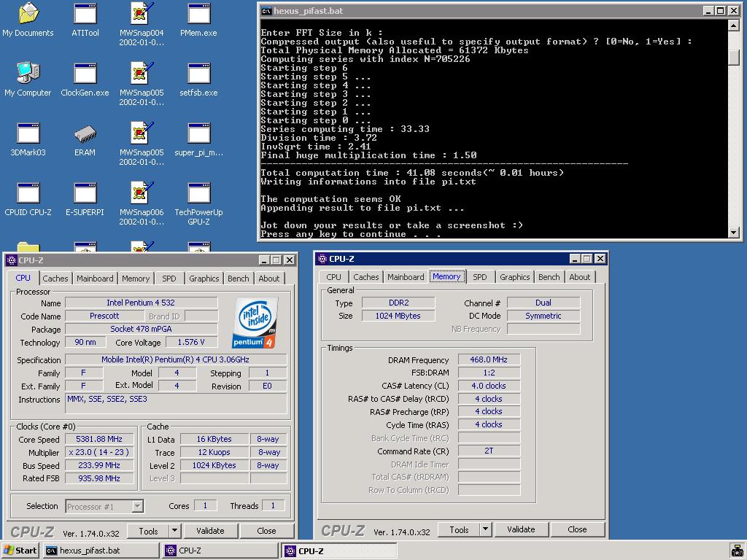The height and width of the screenshot is (560, 747).
Task: Open Memory tab in left CPU-Z
Action: point(135,279)
